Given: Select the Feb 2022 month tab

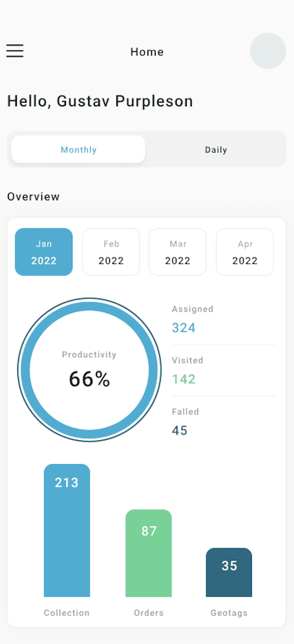Looking at the screenshot, I should 111,252.
